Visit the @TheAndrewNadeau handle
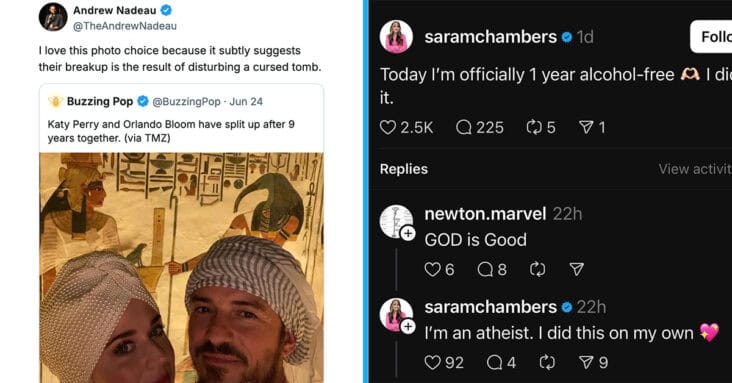The height and width of the screenshot is (383, 732). coord(125,26)
